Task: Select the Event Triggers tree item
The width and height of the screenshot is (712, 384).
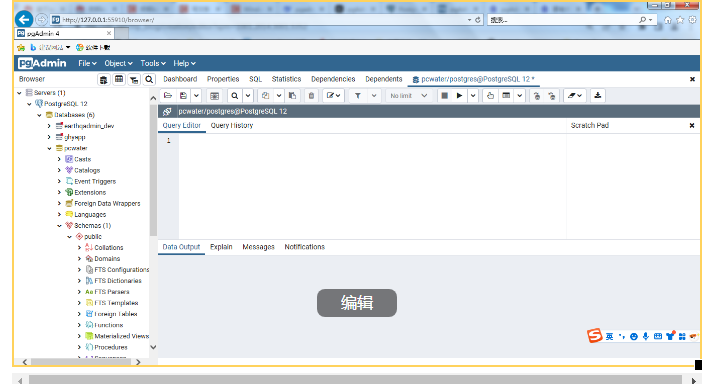Action: coord(95,182)
